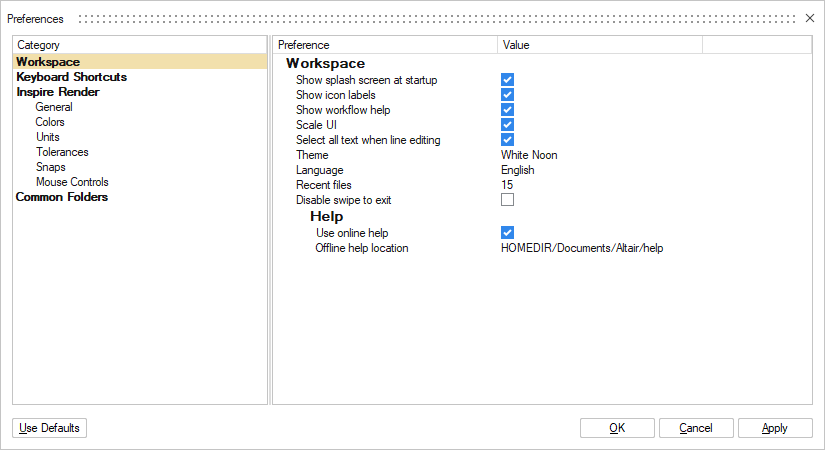The height and width of the screenshot is (450, 825).
Task: Open the Theme value White Noon
Action: point(529,155)
